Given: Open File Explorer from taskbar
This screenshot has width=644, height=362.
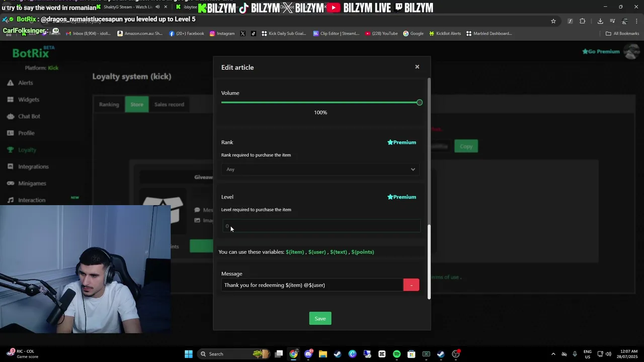Looking at the screenshot, I should [323, 354].
